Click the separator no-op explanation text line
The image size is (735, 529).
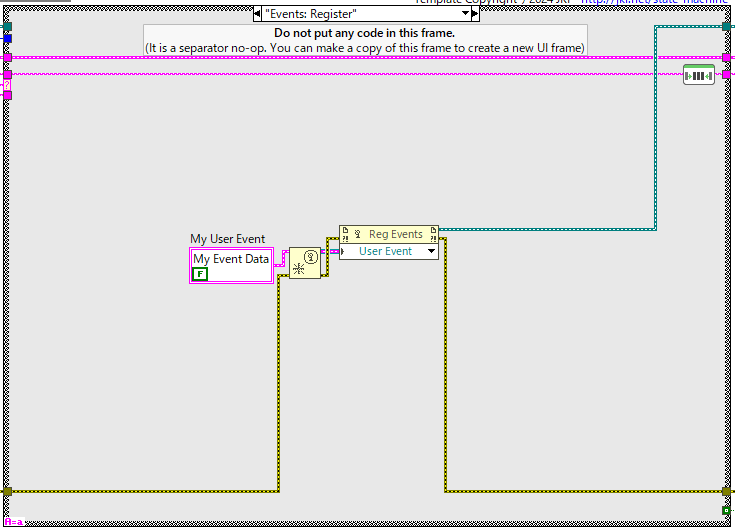365,48
